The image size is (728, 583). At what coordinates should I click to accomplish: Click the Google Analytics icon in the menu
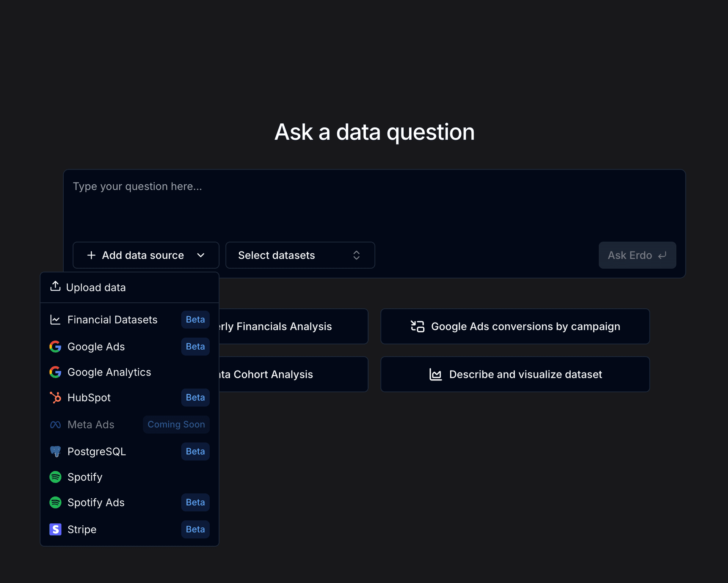click(55, 372)
